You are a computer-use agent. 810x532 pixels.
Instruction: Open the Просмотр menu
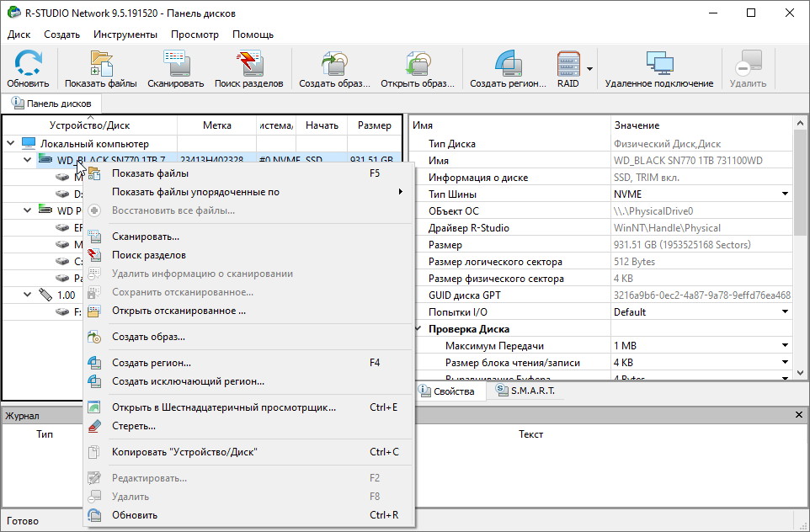click(195, 35)
